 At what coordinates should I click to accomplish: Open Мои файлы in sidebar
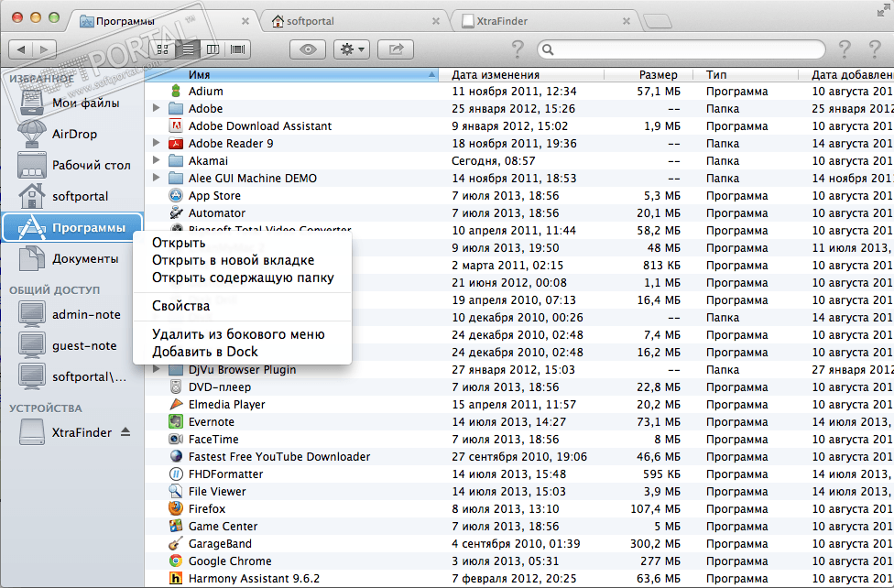71,103
